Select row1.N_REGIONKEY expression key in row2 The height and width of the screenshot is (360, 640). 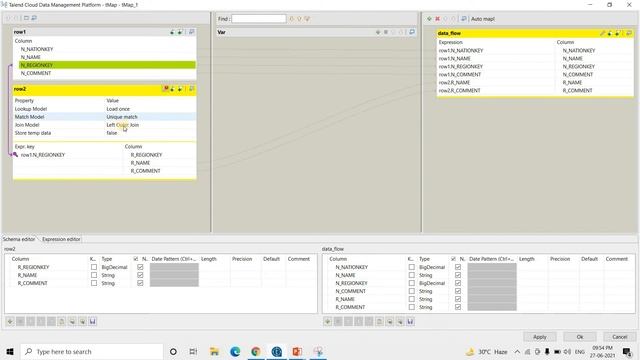pos(43,155)
